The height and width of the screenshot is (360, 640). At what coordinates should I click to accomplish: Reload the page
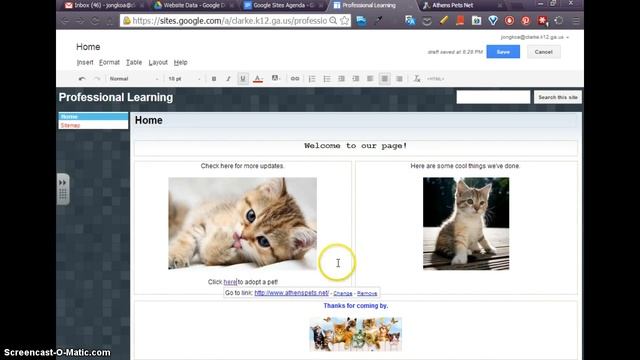click(x=95, y=20)
